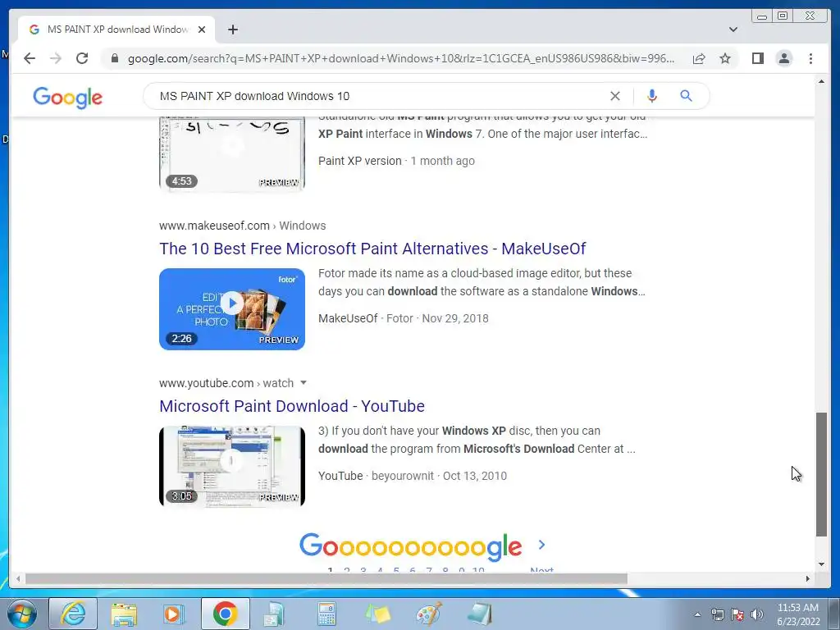Open a new Chrome tab
The width and height of the screenshot is (840, 630).
[x=232, y=30]
